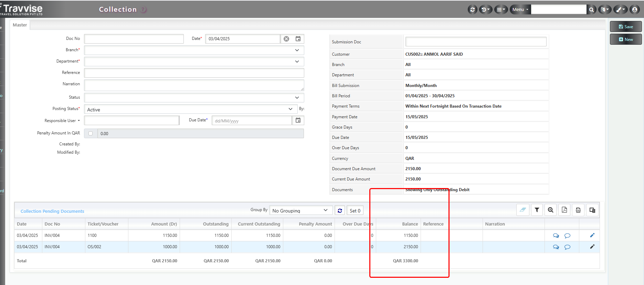Select the Master tab
The height and width of the screenshot is (285, 644).
[x=20, y=25]
